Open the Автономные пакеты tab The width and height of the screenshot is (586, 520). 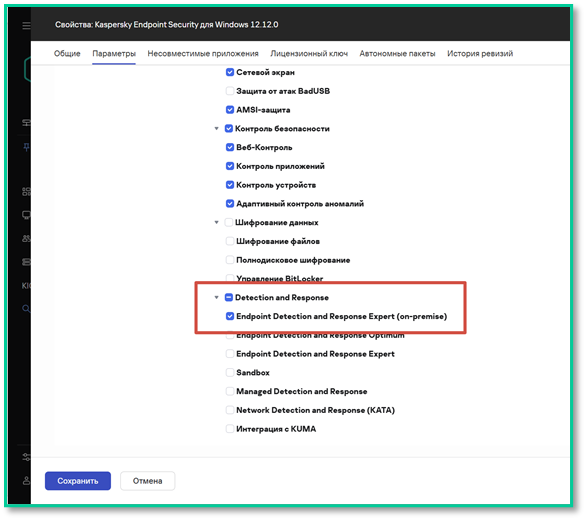(397, 53)
